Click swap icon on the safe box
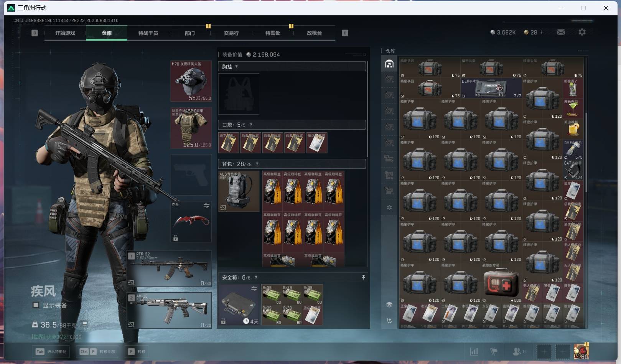This screenshot has height=364, width=621. tap(254, 288)
